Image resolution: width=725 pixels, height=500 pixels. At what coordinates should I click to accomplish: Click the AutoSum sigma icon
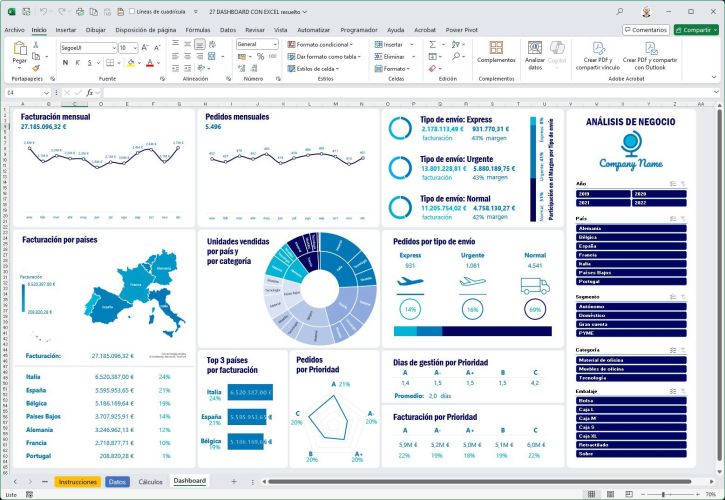[432, 44]
